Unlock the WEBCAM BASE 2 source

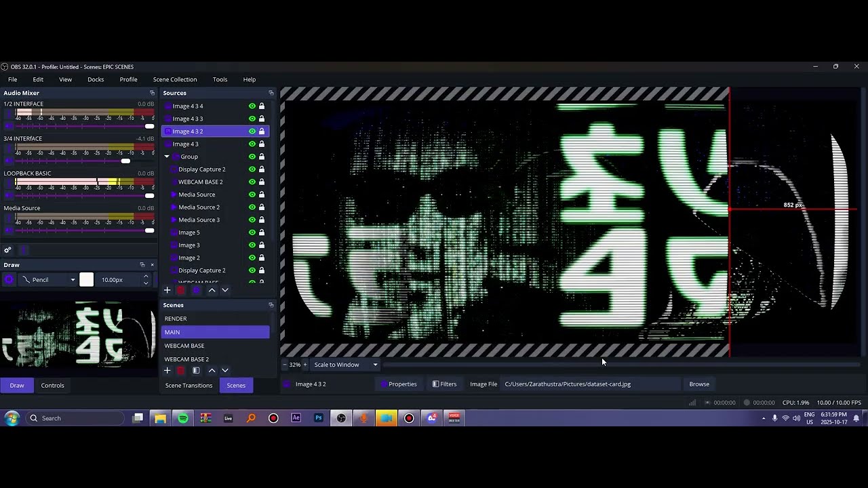(x=262, y=182)
